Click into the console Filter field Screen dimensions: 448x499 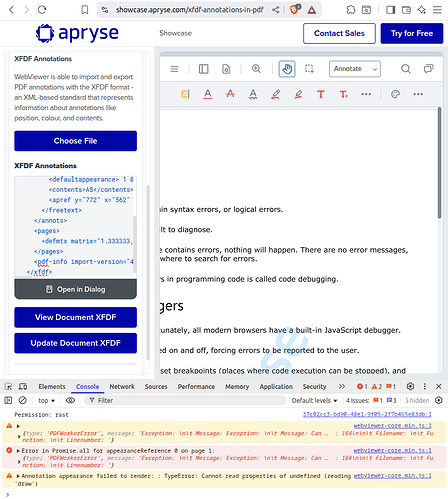[x=185, y=400]
